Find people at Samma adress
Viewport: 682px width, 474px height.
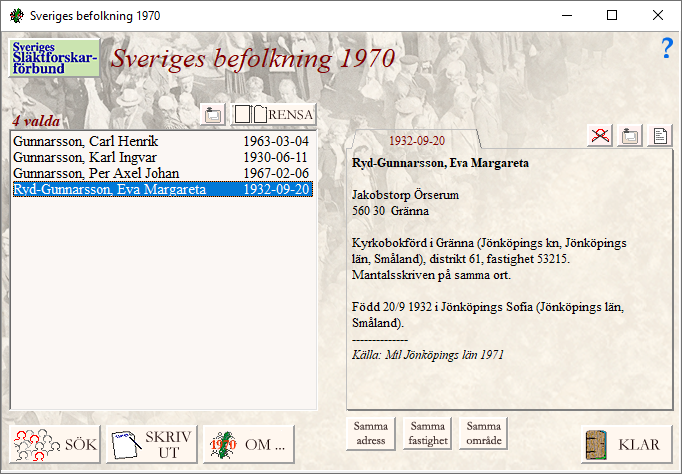tap(371, 433)
